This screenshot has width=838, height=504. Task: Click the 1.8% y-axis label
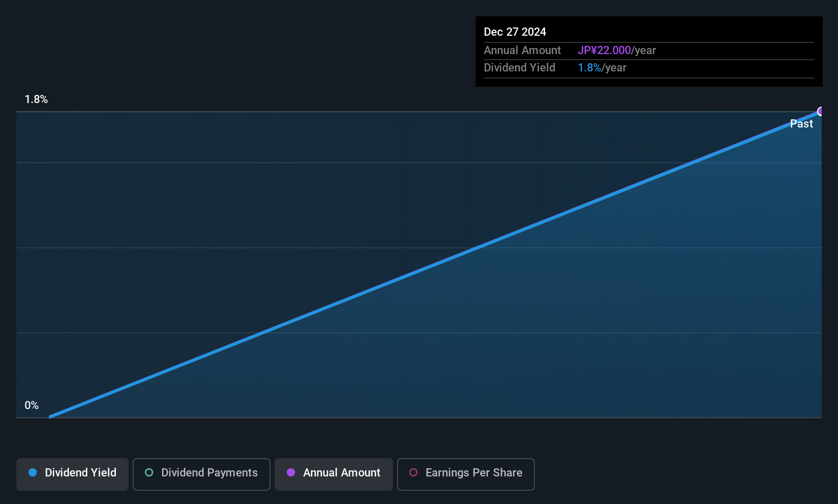pos(36,99)
